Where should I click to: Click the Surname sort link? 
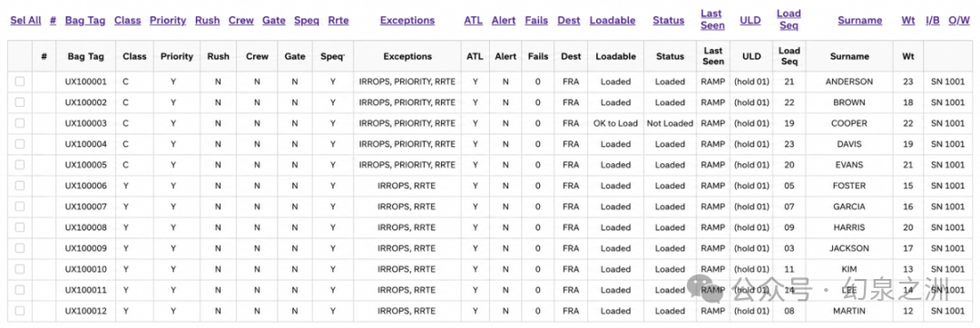coord(860,20)
